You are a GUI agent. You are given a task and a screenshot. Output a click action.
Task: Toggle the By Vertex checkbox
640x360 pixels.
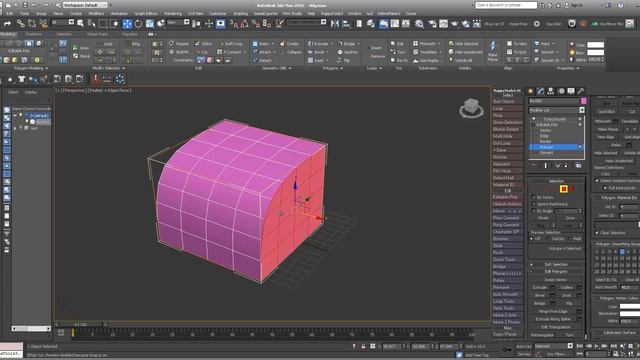pos(533,197)
